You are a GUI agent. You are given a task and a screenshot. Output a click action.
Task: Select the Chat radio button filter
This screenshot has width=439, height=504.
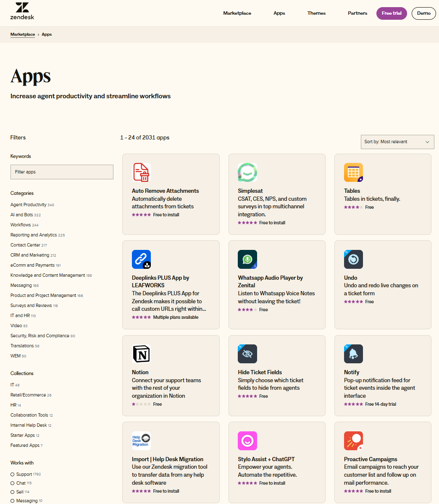point(13,483)
